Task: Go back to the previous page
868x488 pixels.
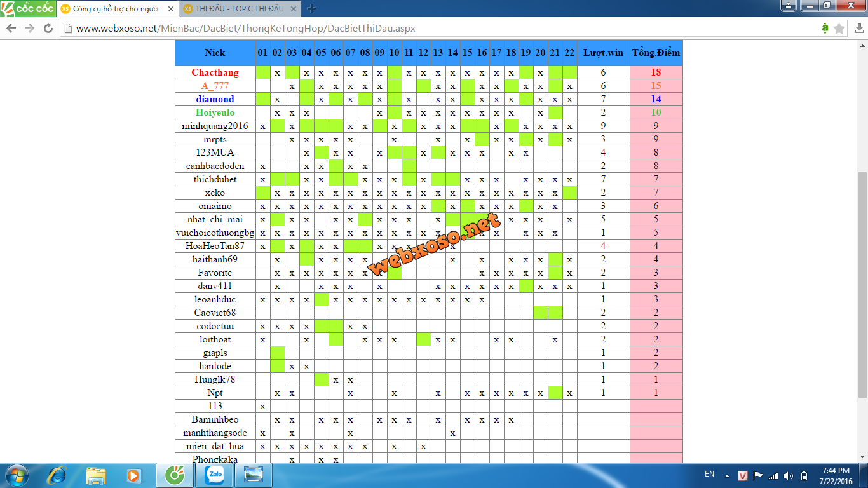Action: point(11,29)
